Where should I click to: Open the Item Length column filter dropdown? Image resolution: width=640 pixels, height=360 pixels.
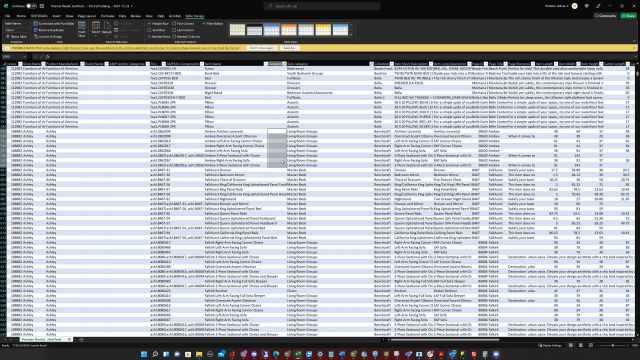[x=556, y=64]
